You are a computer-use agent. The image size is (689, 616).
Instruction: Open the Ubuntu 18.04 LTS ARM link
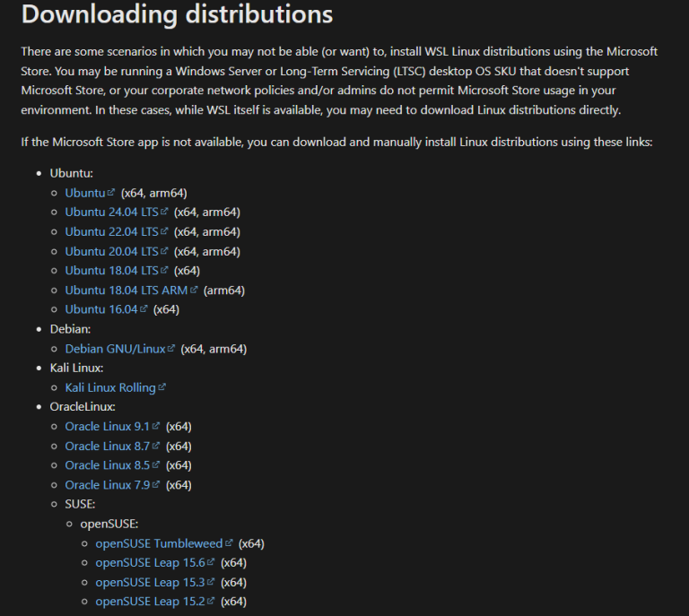click(131, 291)
